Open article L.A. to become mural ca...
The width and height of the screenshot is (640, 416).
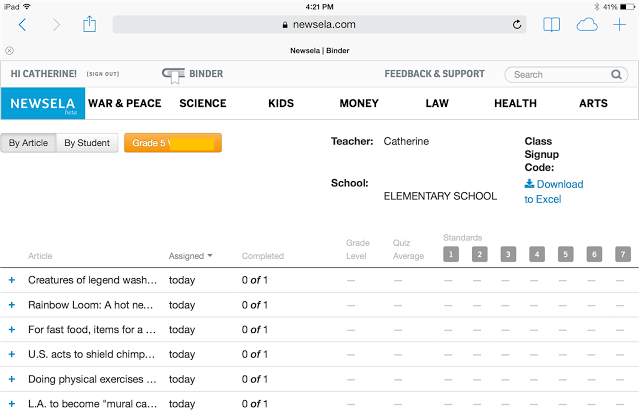pyautogui.click(x=92, y=404)
